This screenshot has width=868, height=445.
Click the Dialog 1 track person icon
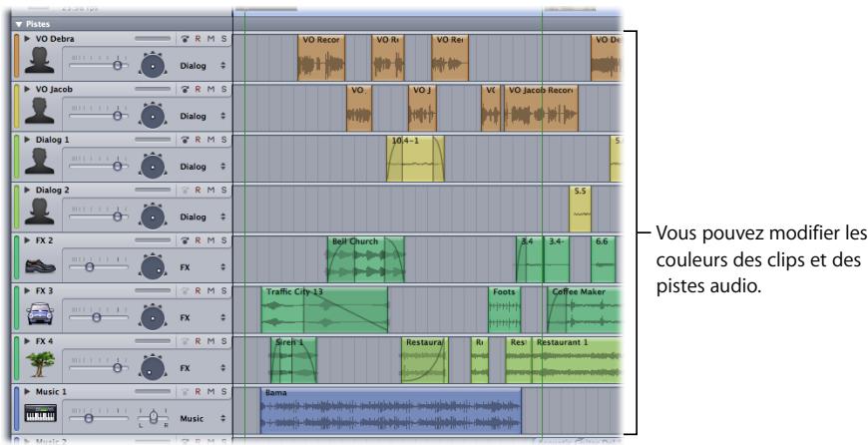pyautogui.click(x=40, y=161)
